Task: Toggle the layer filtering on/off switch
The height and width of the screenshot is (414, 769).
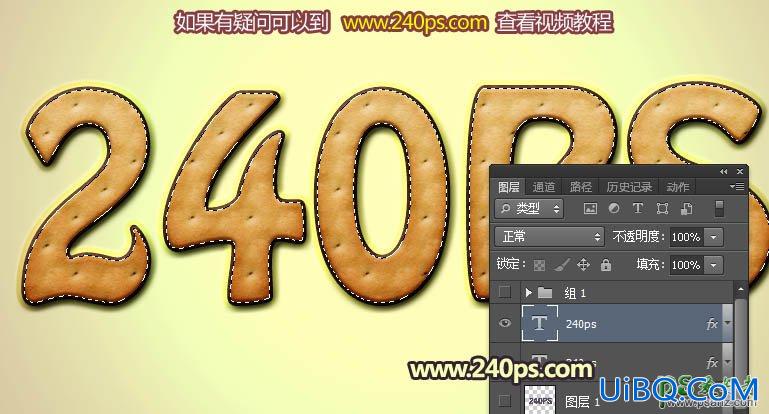Action: point(719,208)
